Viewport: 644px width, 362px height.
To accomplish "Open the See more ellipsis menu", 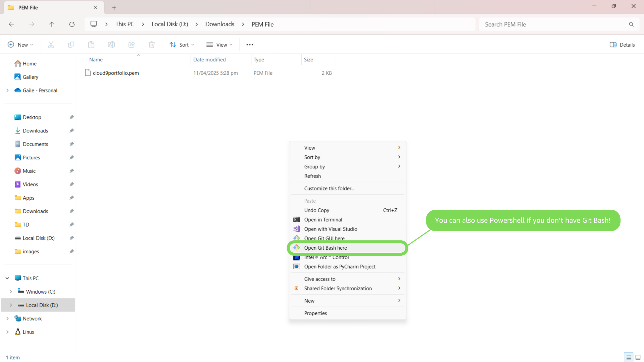I will 250,45.
